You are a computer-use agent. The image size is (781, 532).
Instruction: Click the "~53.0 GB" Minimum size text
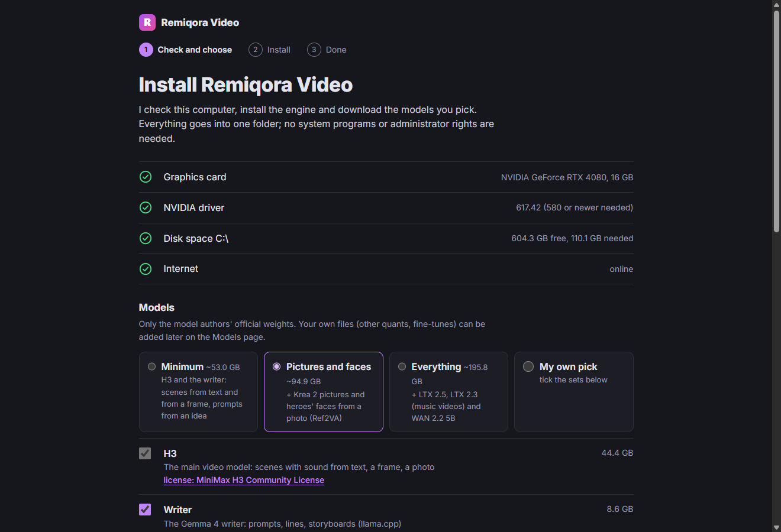coord(223,367)
